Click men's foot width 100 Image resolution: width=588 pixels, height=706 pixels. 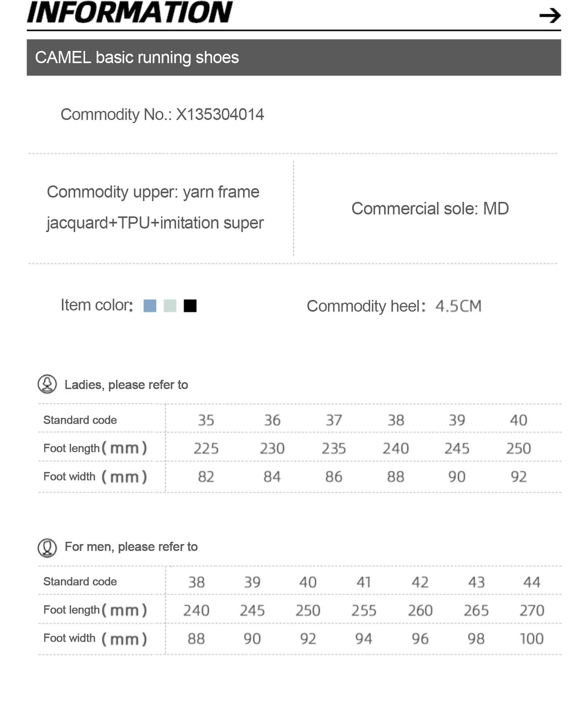click(532, 639)
